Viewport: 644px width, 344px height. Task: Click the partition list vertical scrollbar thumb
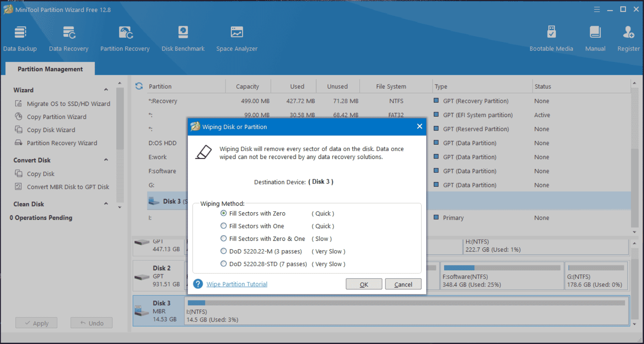(634, 188)
